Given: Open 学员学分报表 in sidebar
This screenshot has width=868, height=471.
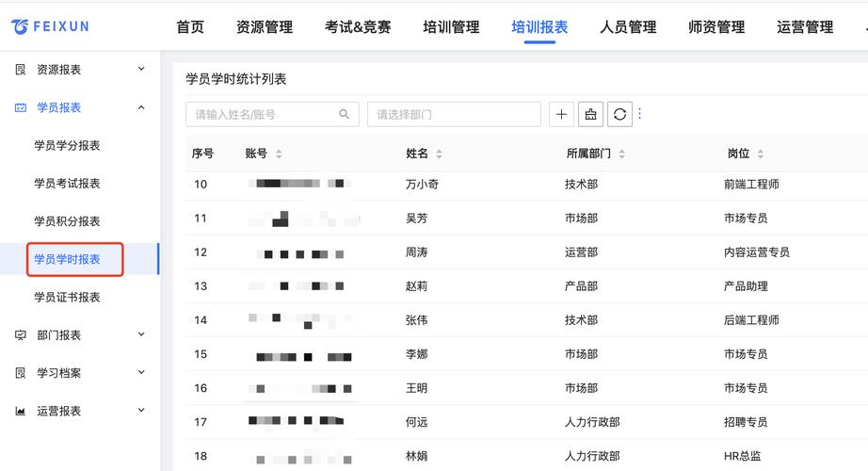Looking at the screenshot, I should (67, 145).
